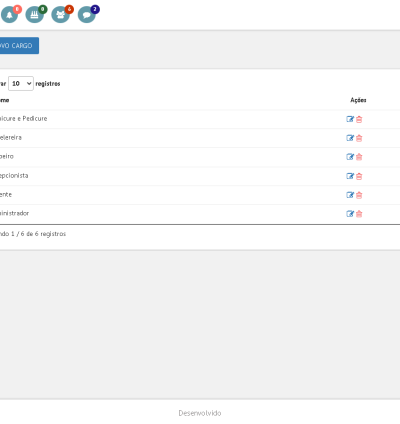
Task: Click the Desenvolvido footer link
Action: [200, 413]
